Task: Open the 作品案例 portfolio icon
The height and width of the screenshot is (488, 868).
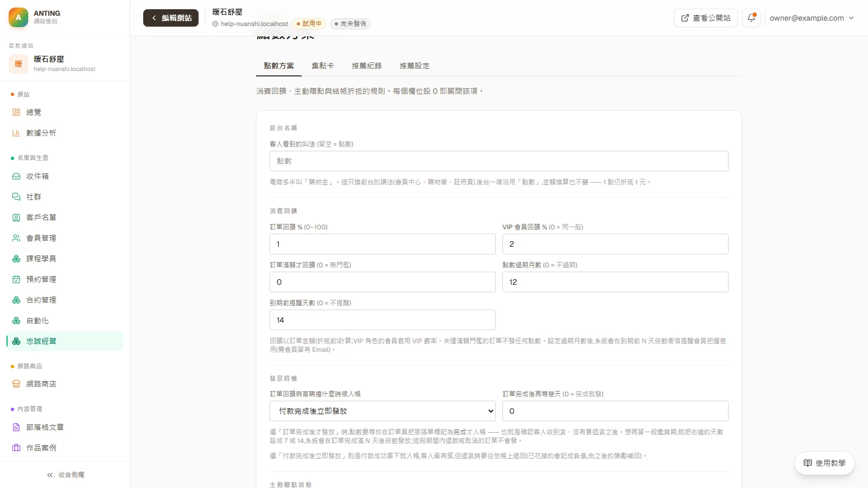Action: [16, 448]
